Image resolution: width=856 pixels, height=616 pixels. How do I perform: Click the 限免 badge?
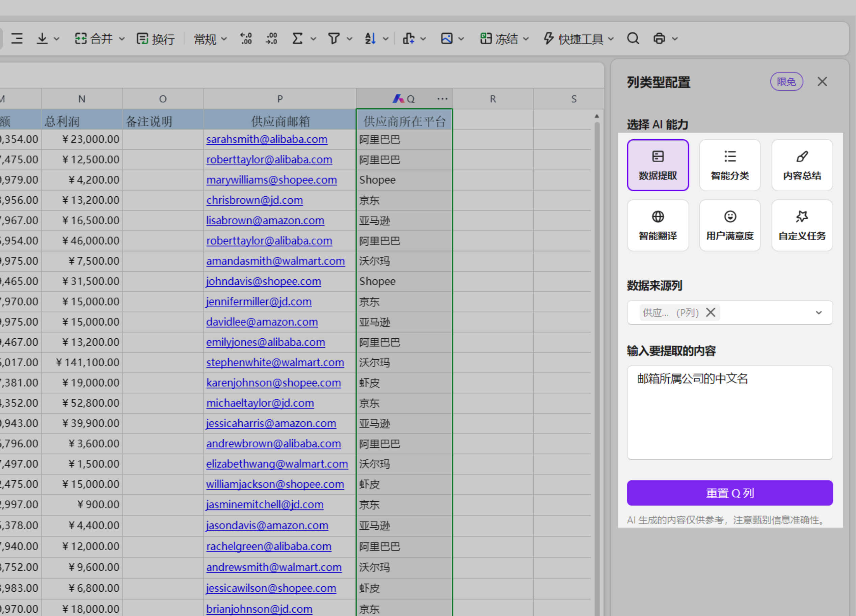coord(786,82)
